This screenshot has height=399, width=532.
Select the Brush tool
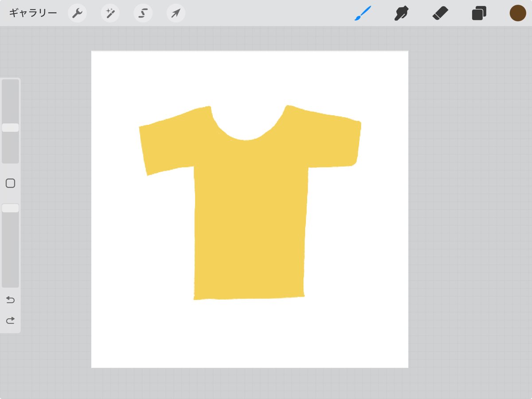pyautogui.click(x=363, y=13)
